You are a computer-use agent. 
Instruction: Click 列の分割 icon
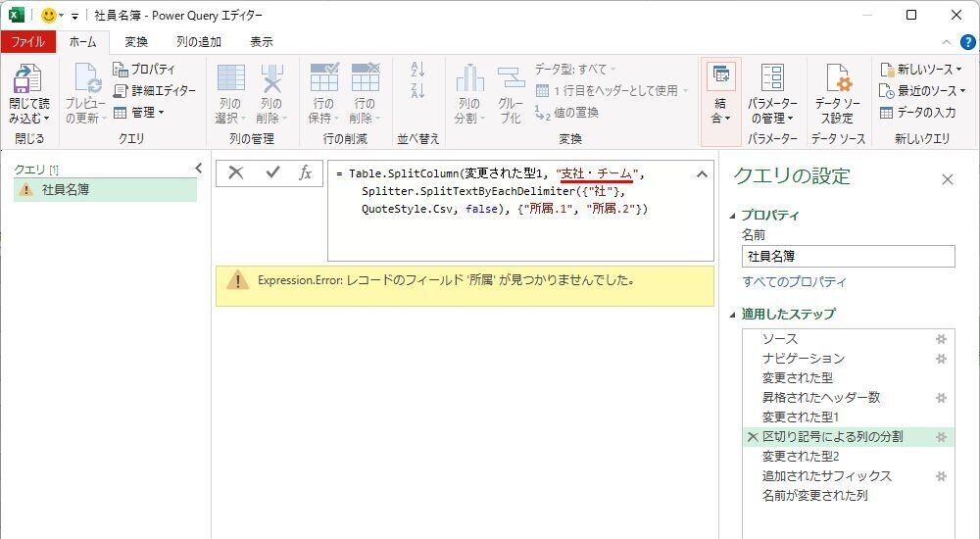pos(470,78)
